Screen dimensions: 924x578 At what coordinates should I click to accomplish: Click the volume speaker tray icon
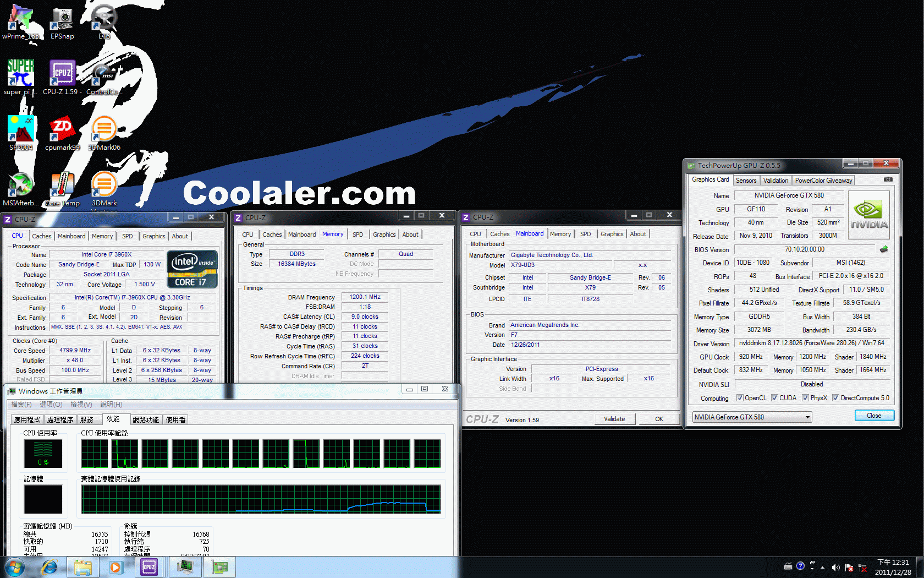coord(835,567)
